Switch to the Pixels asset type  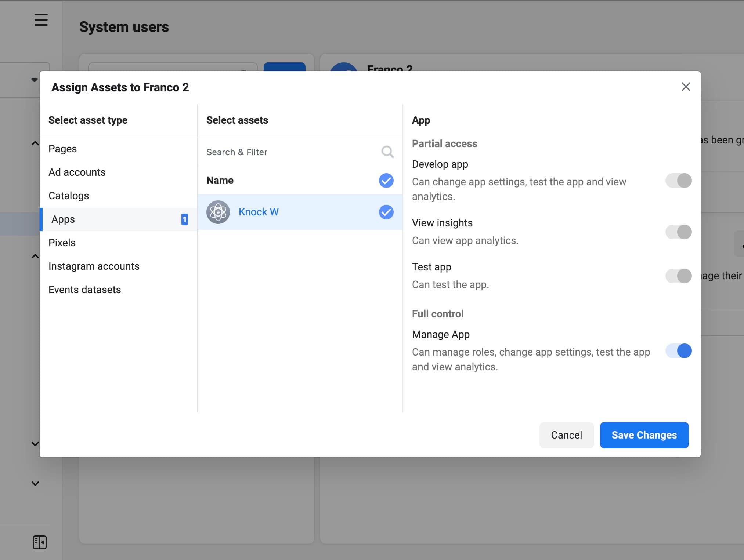[62, 243]
